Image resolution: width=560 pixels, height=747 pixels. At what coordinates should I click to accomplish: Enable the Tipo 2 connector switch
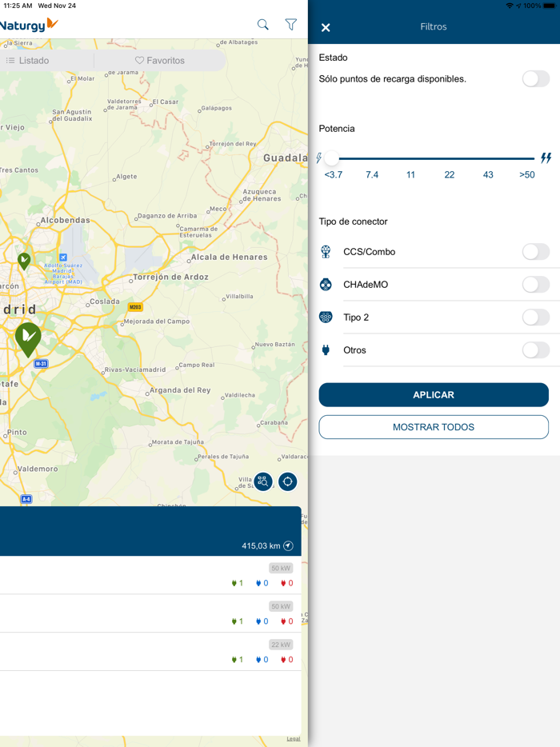[535, 318]
